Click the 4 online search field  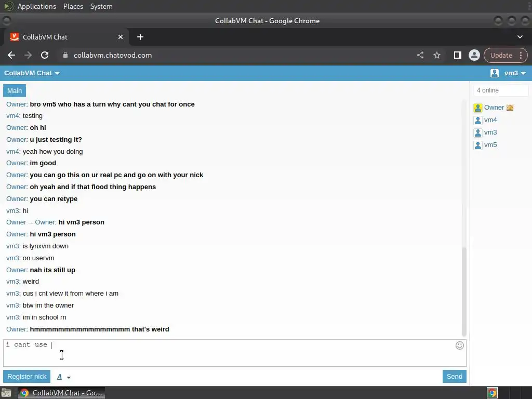(x=501, y=90)
